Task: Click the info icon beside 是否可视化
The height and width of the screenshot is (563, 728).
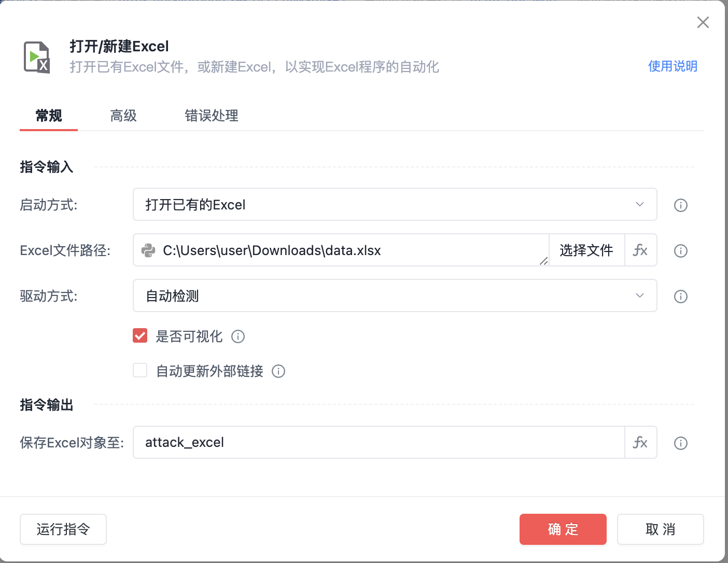Action: click(x=238, y=336)
